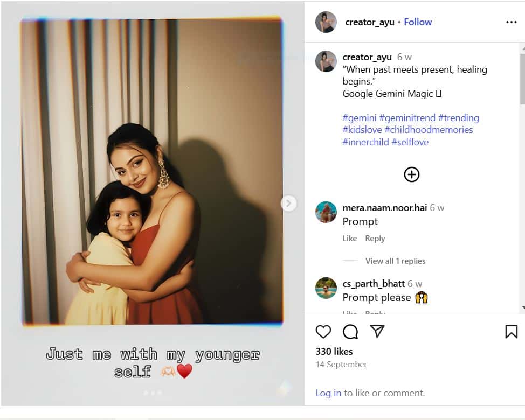This screenshot has height=420, width=525.
Task: Open creator_ayu profile picture in header
Action: pyautogui.click(x=326, y=22)
